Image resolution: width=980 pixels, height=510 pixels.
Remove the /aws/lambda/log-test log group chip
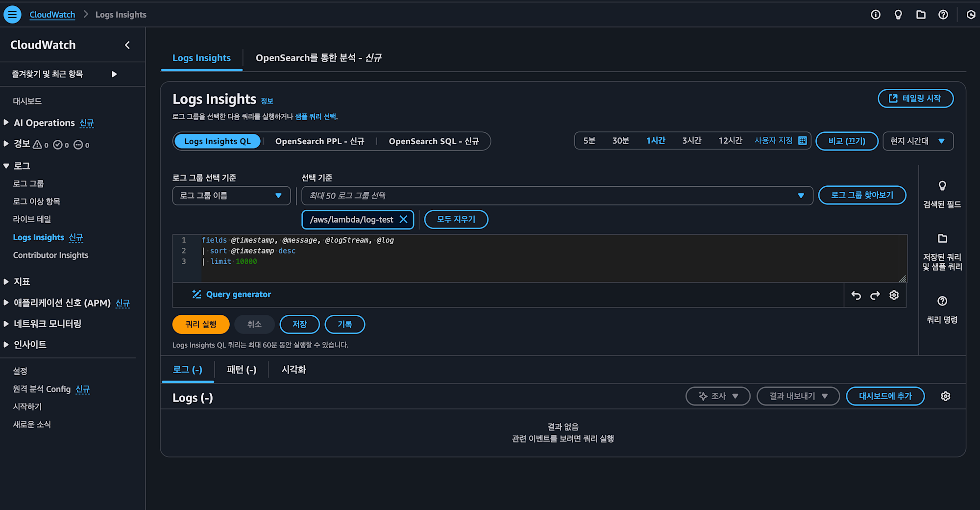pyautogui.click(x=403, y=219)
